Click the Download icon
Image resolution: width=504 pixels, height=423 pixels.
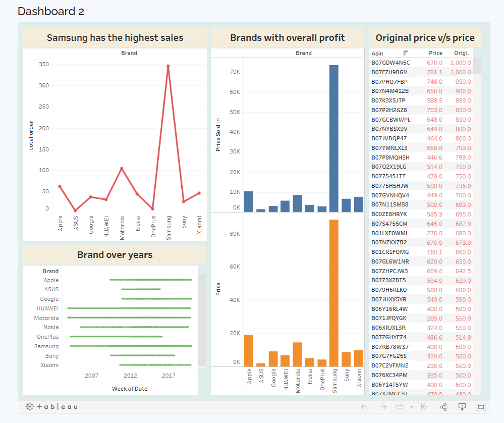tap(462, 407)
